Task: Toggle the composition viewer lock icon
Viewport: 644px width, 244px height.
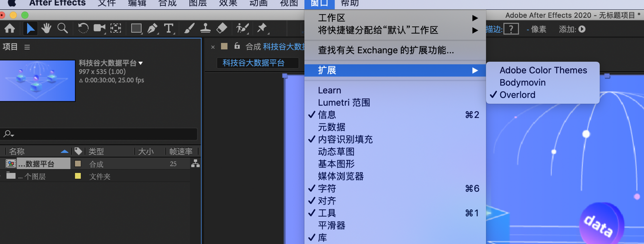Action: tap(237, 46)
